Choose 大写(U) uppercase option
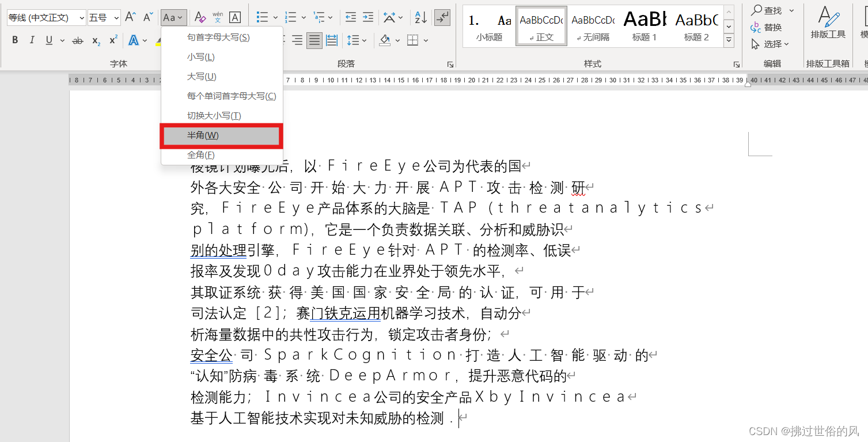Screen dimensions: 868x442 [202, 77]
